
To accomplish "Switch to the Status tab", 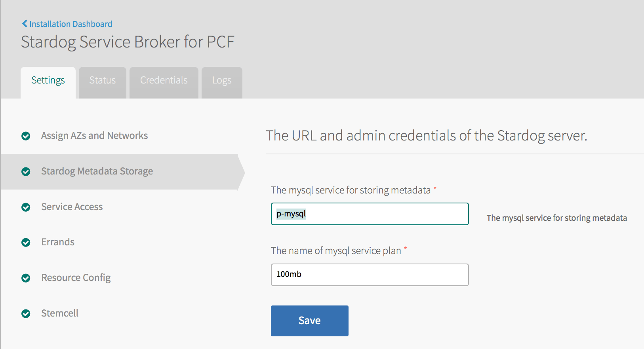I will pos(102,80).
